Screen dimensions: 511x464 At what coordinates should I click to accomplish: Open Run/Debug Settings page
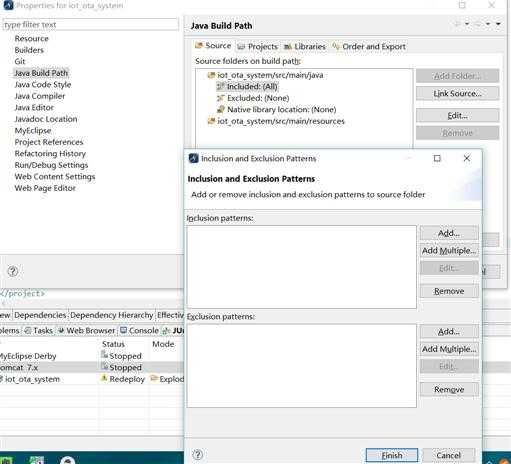[x=51, y=165]
